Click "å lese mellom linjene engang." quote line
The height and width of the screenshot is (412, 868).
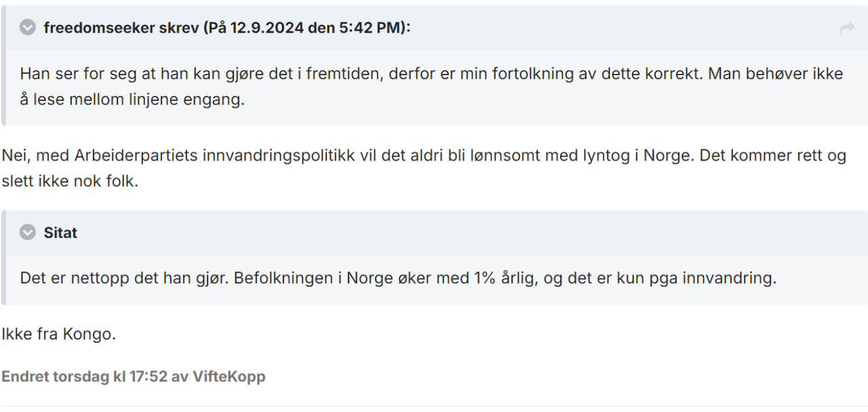pos(132,100)
